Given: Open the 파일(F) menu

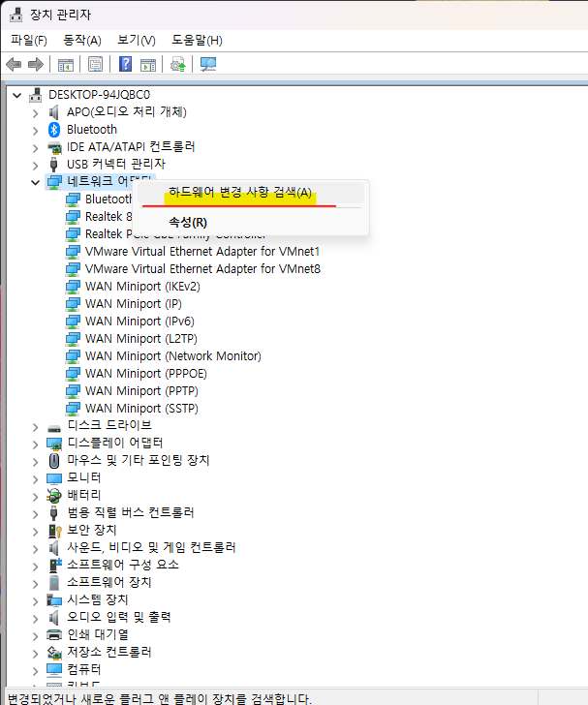Looking at the screenshot, I should point(29,41).
